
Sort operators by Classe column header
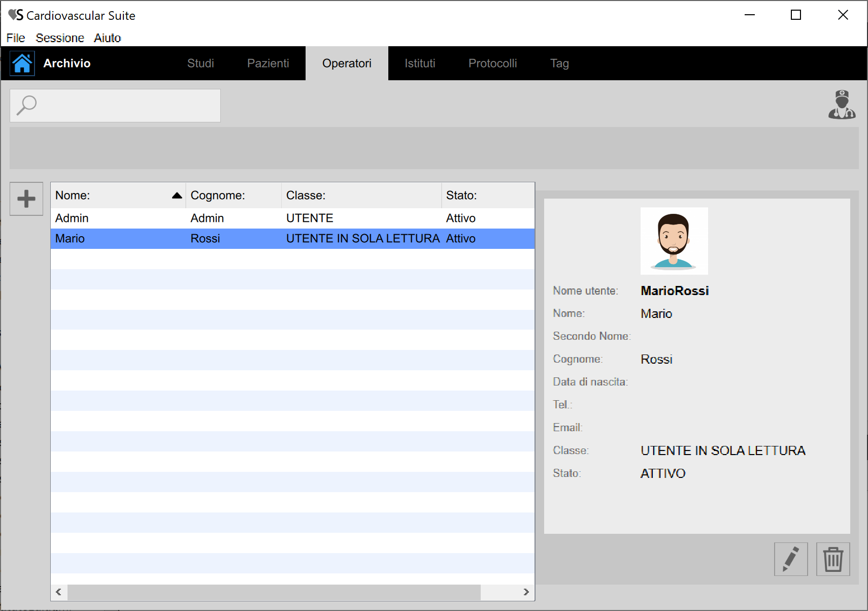tap(361, 196)
